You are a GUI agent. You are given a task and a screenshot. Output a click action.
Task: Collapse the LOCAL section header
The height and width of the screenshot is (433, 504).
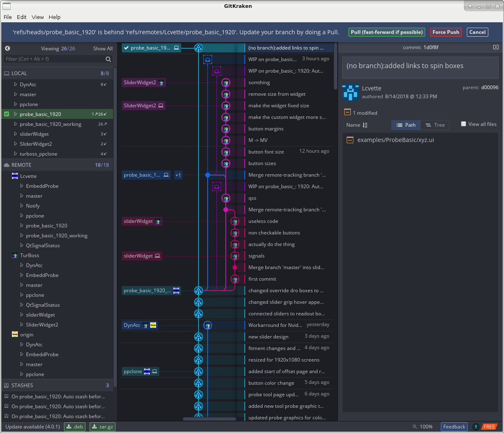click(57, 73)
